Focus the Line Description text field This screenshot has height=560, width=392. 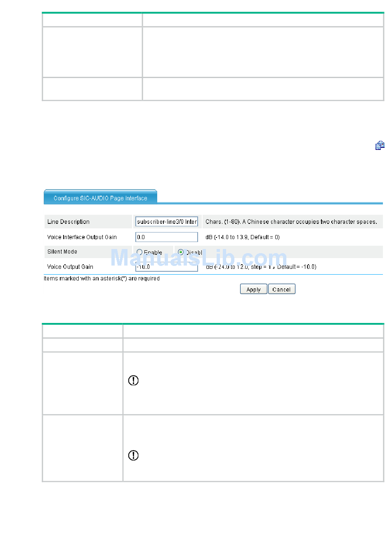click(x=167, y=222)
